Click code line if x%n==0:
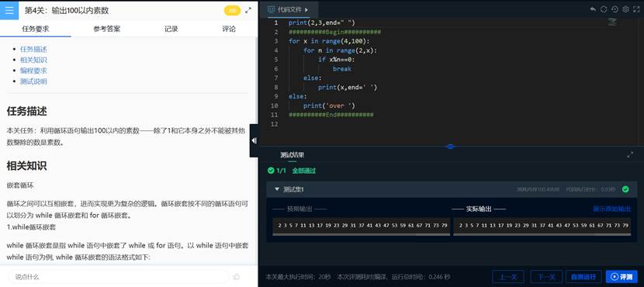Viewport: 644px width, 287px height. click(x=337, y=60)
